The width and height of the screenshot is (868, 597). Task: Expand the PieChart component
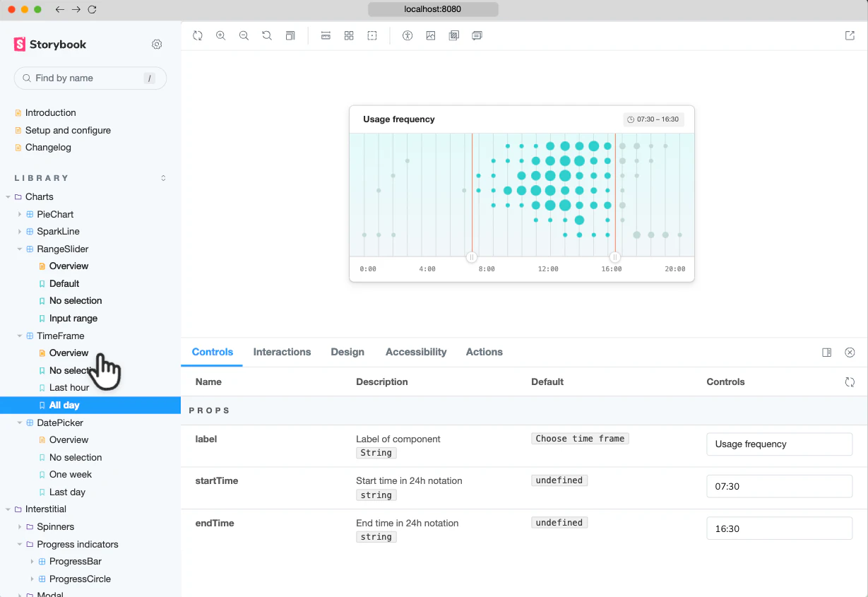pos(20,214)
